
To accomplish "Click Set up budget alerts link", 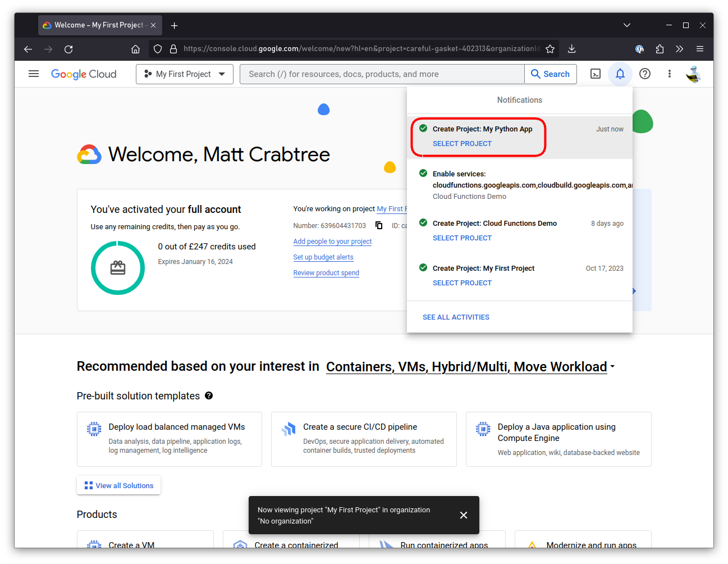I will pyautogui.click(x=323, y=257).
